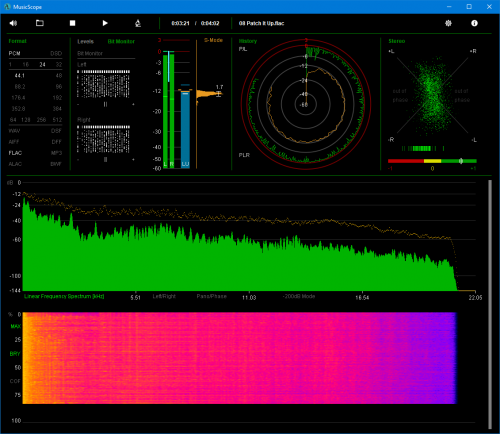Start playback with the play icon
500x434 pixels.
click(105, 23)
